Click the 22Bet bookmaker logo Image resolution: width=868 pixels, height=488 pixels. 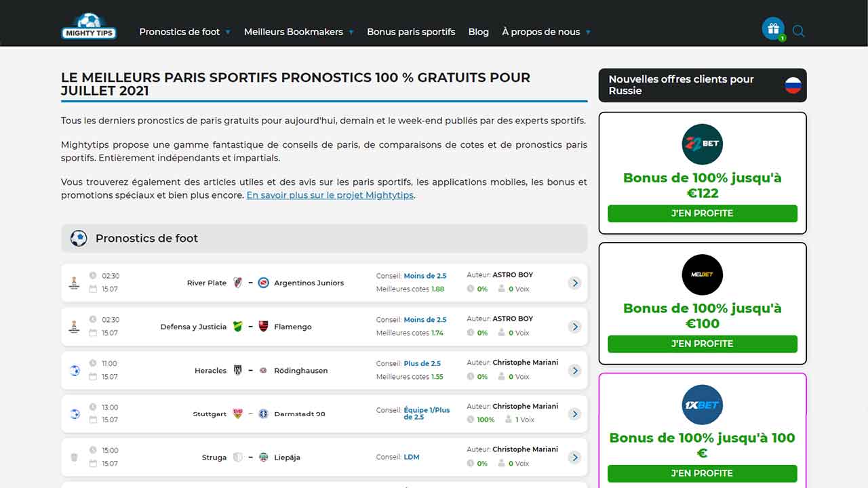703,144
